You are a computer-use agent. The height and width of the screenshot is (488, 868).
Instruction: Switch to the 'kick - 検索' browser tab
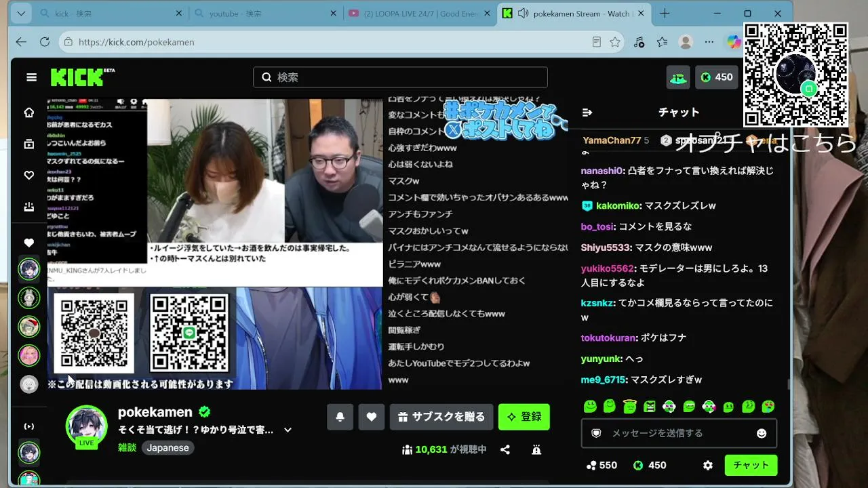coord(111,14)
